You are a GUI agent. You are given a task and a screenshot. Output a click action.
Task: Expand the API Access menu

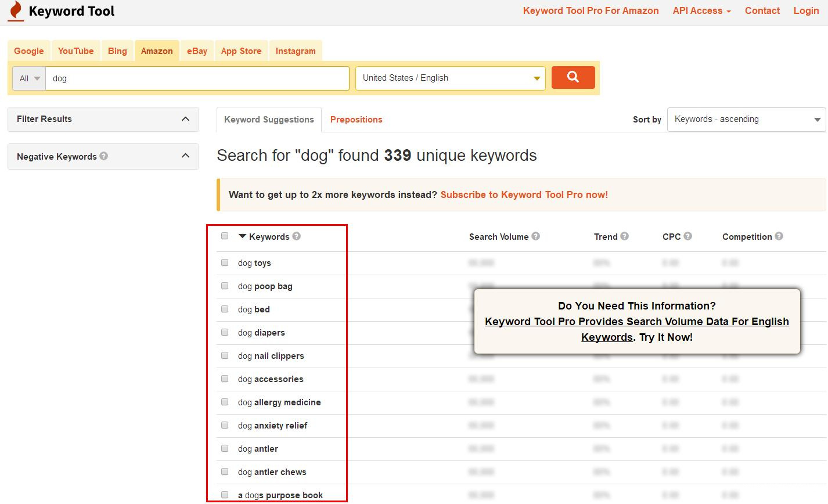[701, 11]
